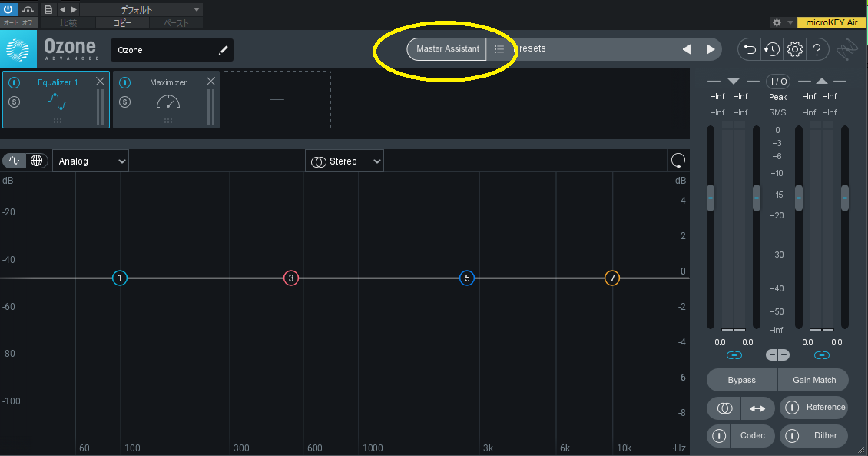The image size is (868, 456).
Task: Select the Maximizer gauge icon
Action: tap(168, 102)
